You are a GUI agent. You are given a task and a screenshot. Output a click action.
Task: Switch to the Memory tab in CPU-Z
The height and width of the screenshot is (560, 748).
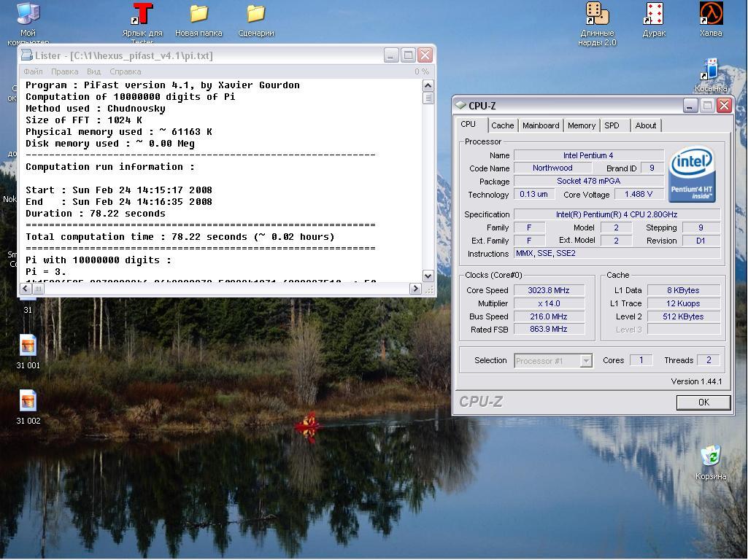point(581,125)
